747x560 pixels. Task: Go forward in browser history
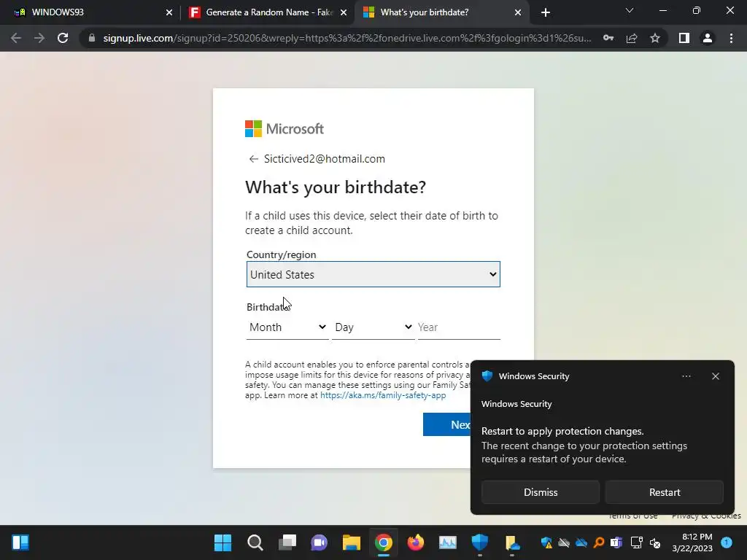[x=39, y=38]
